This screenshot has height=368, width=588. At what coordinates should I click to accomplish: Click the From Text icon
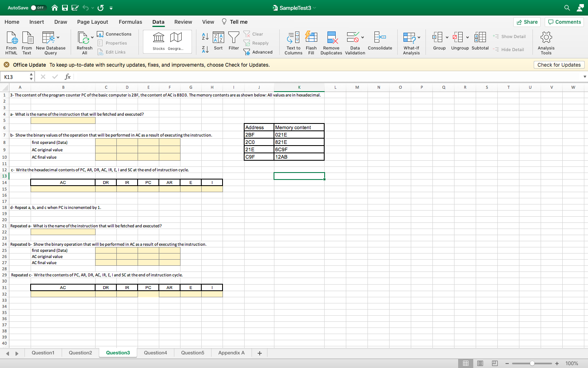tap(27, 43)
